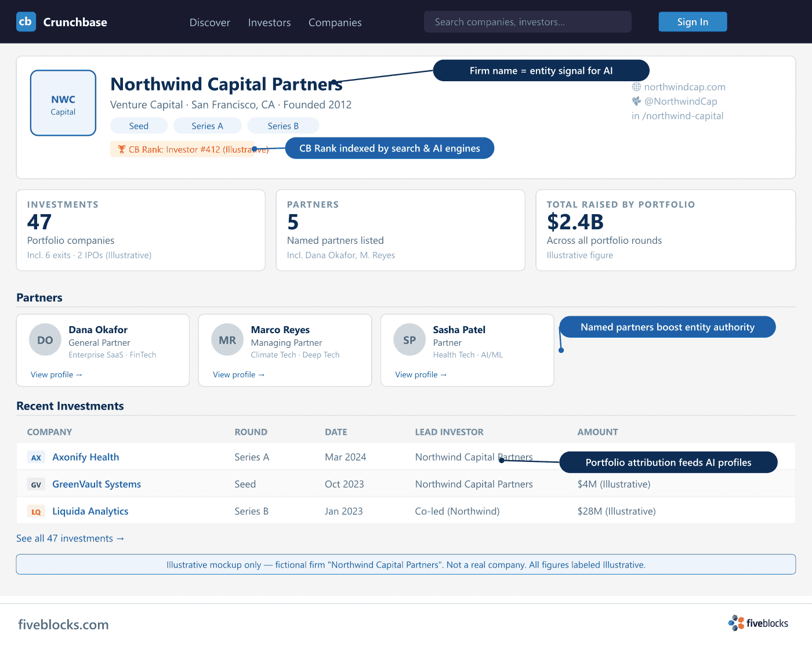Viewport: 812px width, 650px height.
Task: View Sasha Patel's profile link
Action: point(420,375)
